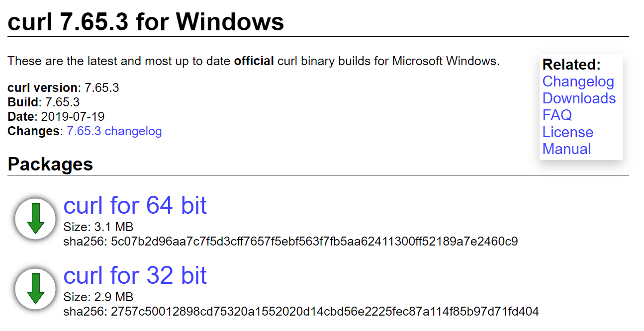
Task: Go to the Downloads related link
Action: pyautogui.click(x=579, y=98)
